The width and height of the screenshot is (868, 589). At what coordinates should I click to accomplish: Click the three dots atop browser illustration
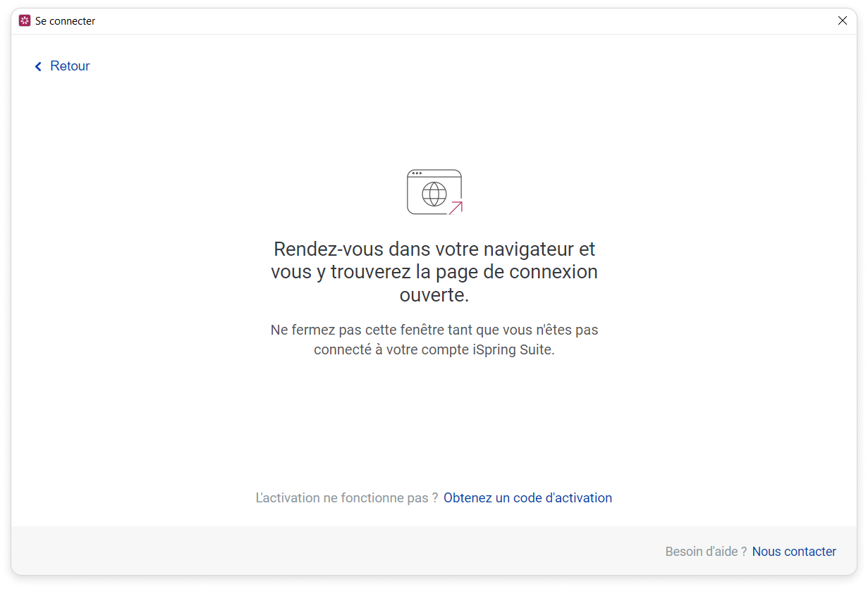(x=417, y=173)
